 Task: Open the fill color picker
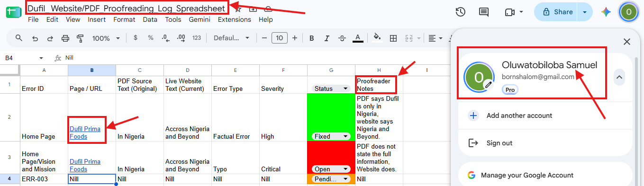(x=377, y=38)
